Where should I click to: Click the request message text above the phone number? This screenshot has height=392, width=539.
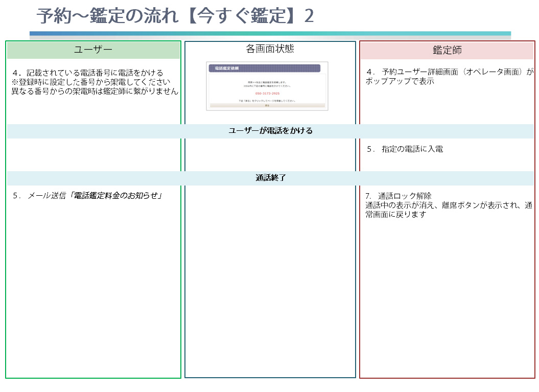267,84
